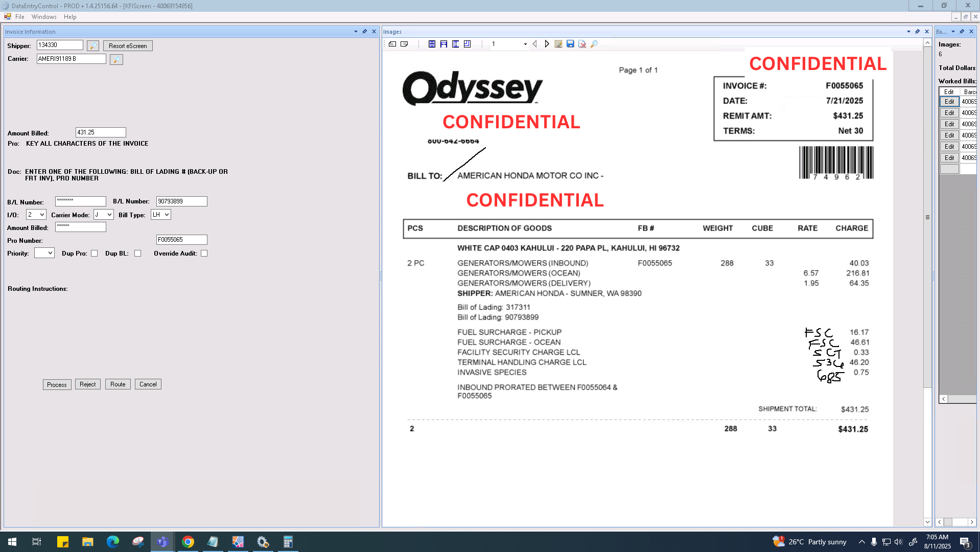Image resolution: width=980 pixels, height=552 pixels.
Task: Click the Route button
Action: 118,384
